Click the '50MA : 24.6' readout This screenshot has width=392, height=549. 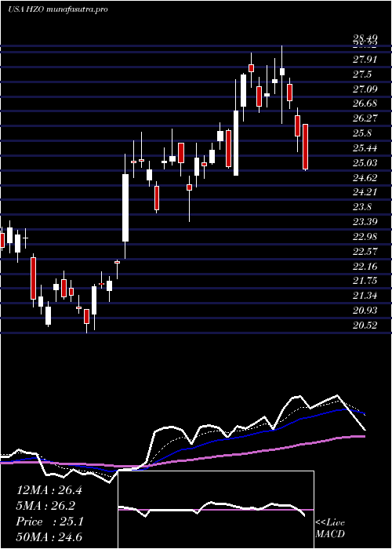click(x=49, y=536)
